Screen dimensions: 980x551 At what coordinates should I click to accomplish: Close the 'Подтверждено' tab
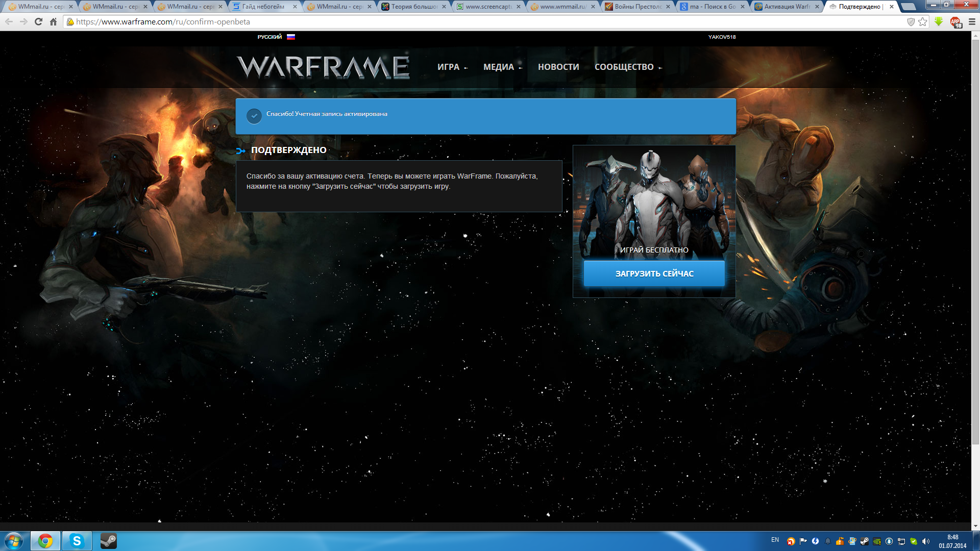[892, 7]
